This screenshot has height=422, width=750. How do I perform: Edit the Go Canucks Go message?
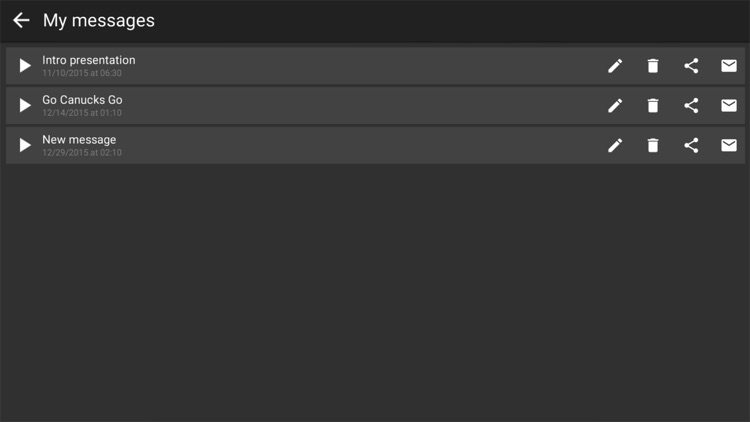pos(615,105)
